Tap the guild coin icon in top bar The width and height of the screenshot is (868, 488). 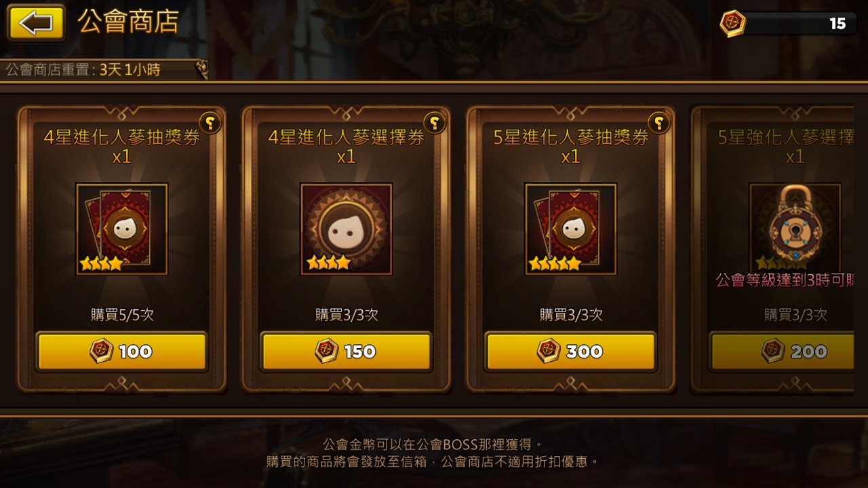(732, 24)
